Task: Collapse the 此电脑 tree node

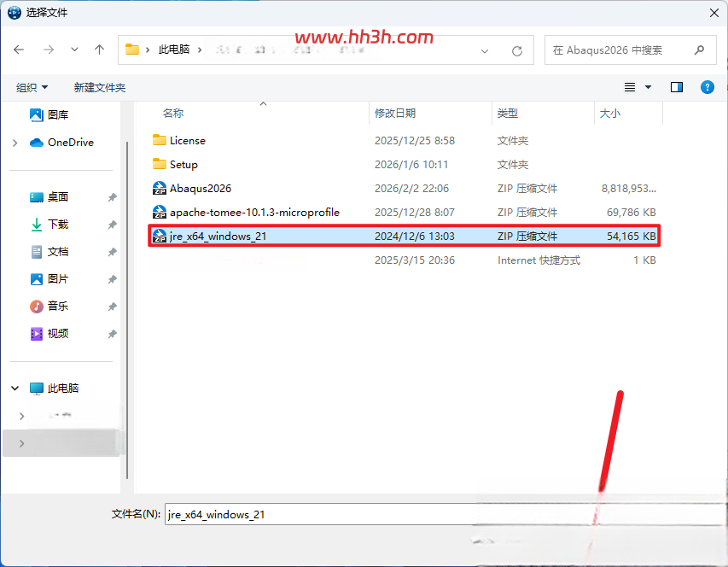Action: pyautogui.click(x=15, y=388)
